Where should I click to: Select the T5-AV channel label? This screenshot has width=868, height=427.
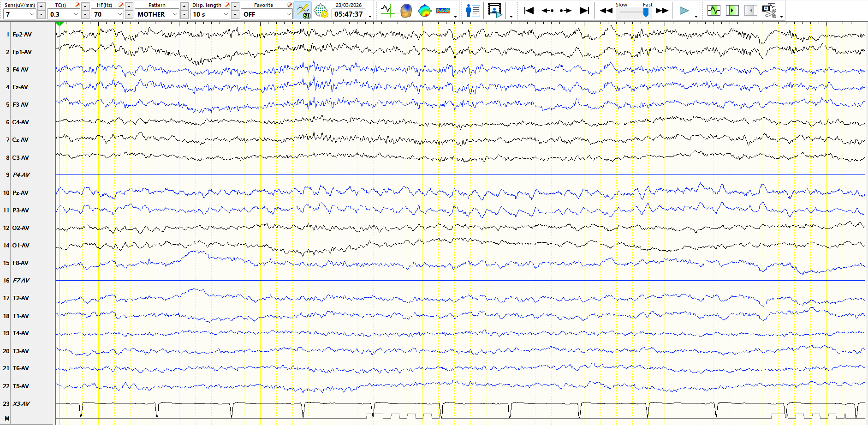(21, 386)
